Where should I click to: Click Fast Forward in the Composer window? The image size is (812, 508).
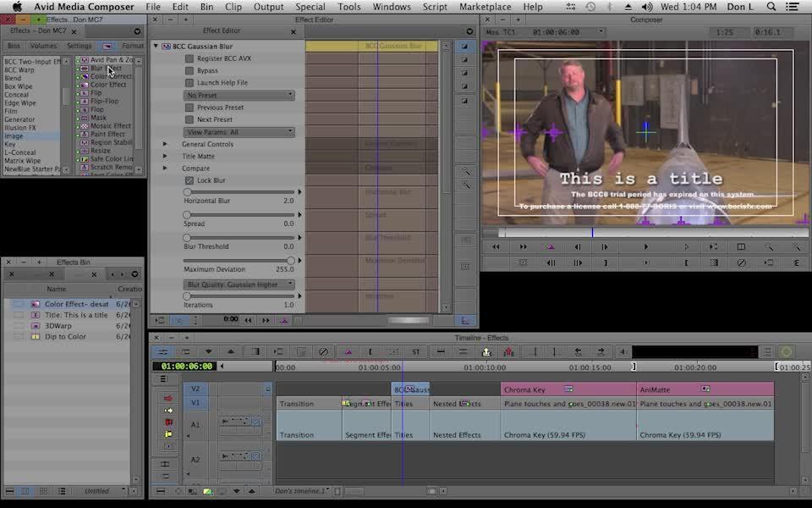tap(523, 247)
